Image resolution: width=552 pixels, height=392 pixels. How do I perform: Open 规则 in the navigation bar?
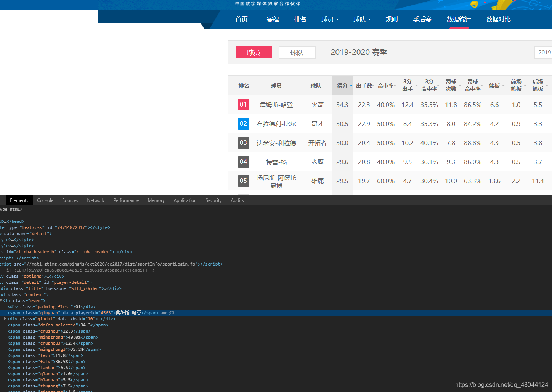[x=392, y=19]
